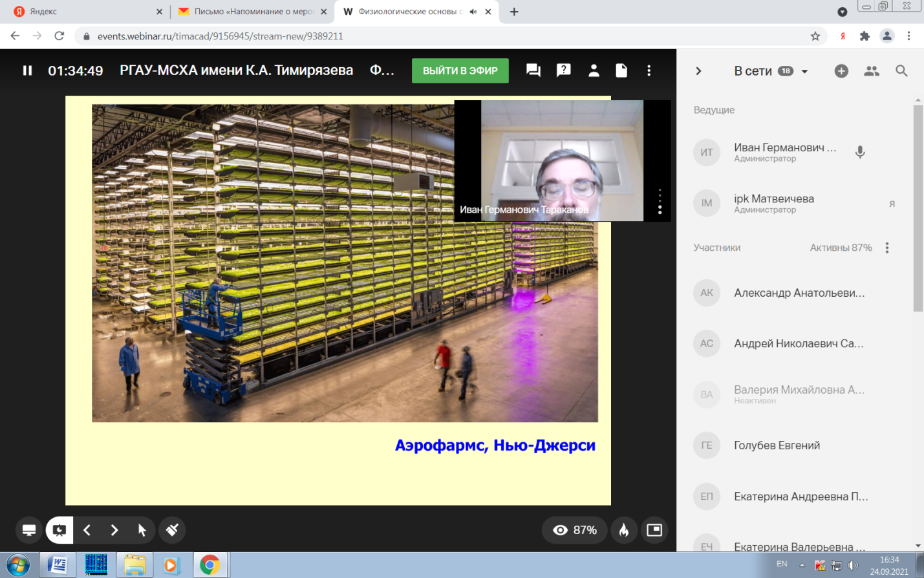Open webinar header more options menu
The image size is (924, 578).
coord(649,70)
